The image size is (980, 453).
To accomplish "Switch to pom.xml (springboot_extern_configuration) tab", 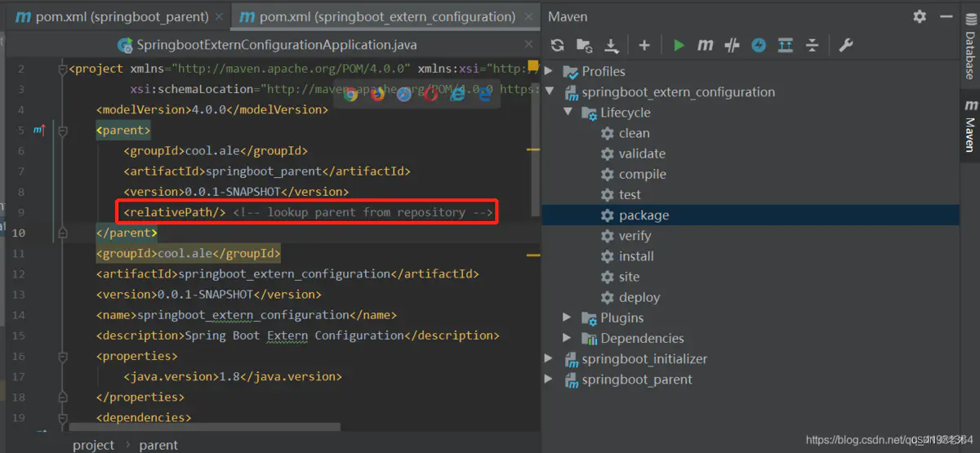I will [x=386, y=16].
